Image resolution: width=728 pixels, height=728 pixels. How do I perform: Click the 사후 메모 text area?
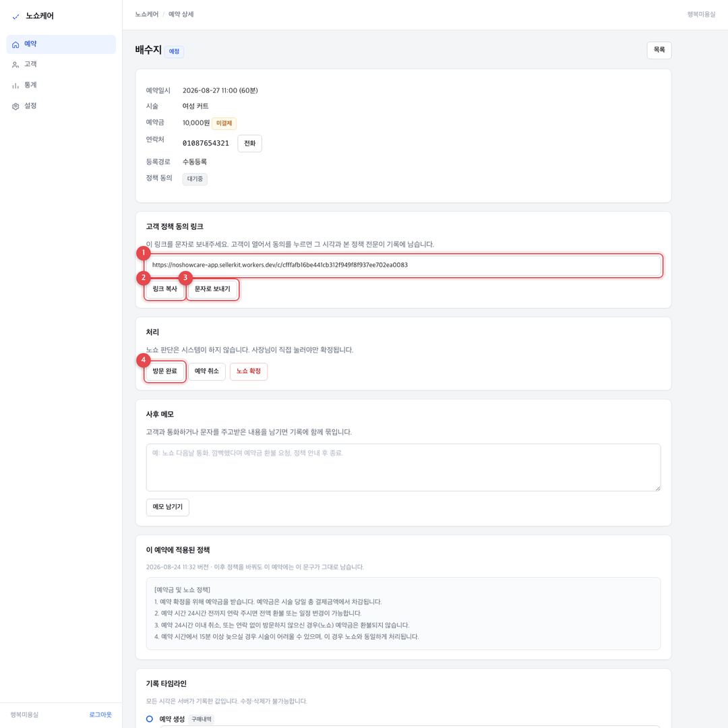[x=403, y=467]
